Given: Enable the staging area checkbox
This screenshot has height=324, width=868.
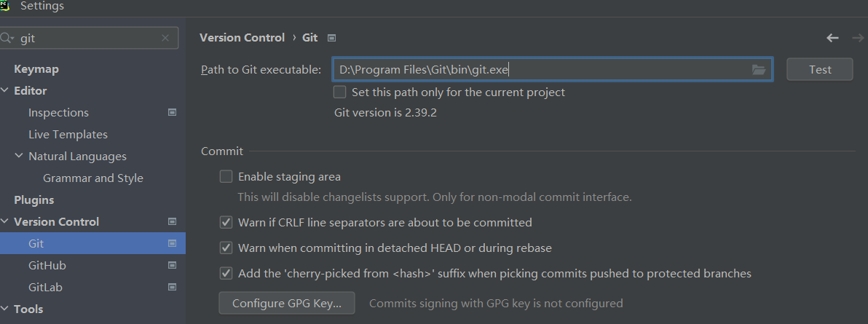Looking at the screenshot, I should pyautogui.click(x=226, y=177).
